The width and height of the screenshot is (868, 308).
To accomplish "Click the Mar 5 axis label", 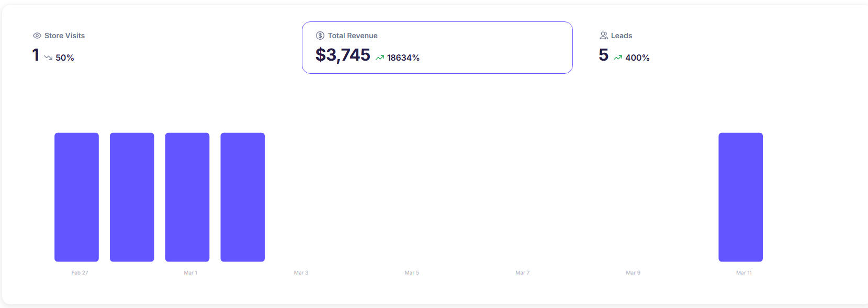I will point(412,273).
